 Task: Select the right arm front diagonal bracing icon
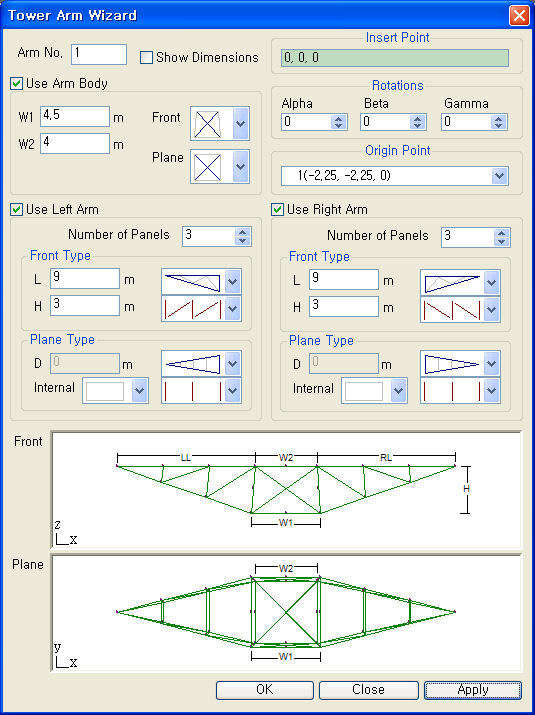(x=452, y=310)
